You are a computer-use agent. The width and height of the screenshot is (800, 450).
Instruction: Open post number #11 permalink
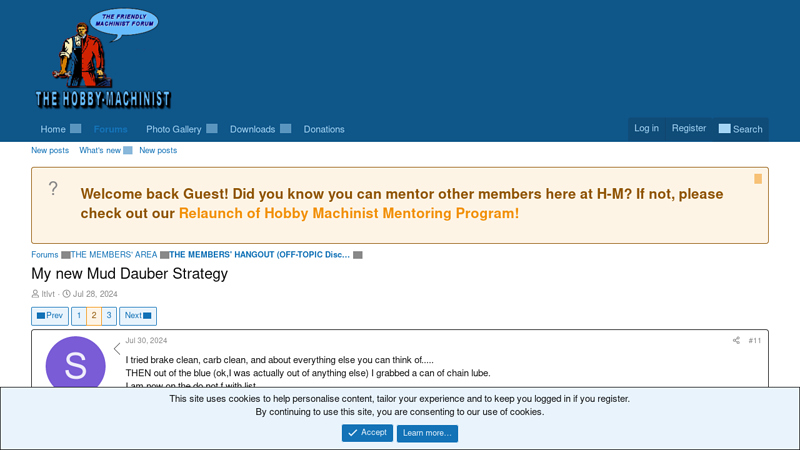pyautogui.click(x=755, y=340)
